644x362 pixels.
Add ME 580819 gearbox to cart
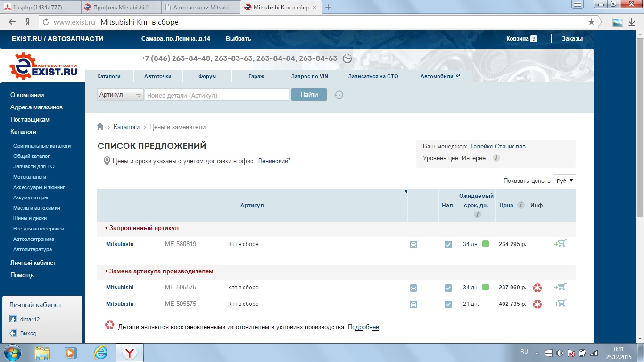[x=561, y=244]
